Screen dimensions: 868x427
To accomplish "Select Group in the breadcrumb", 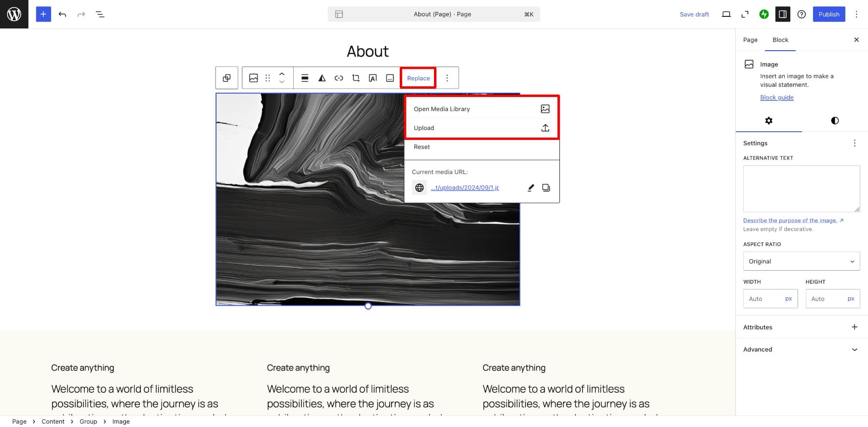I will coord(88,421).
